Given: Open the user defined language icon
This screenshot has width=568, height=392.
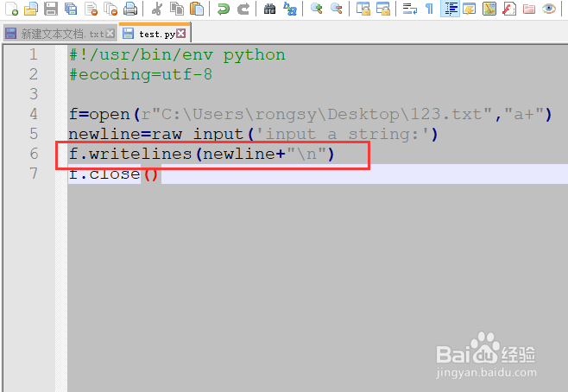Looking at the screenshot, I should pos(470,9).
